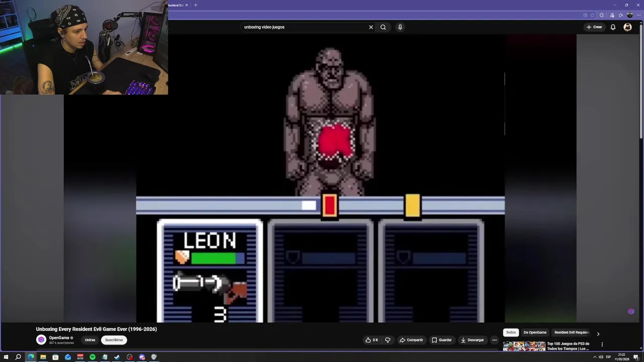
Task: Open File Explorer from taskbar
Action: (x=43, y=357)
